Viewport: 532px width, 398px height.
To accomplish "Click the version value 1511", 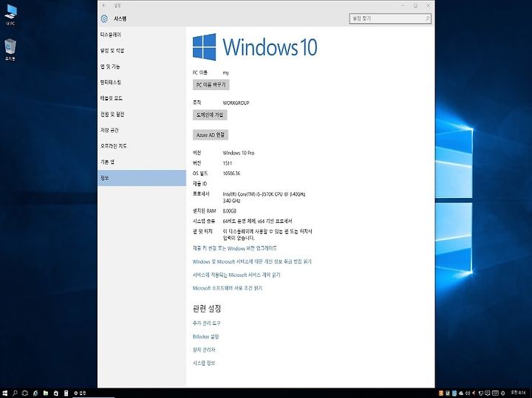I will [x=228, y=163].
